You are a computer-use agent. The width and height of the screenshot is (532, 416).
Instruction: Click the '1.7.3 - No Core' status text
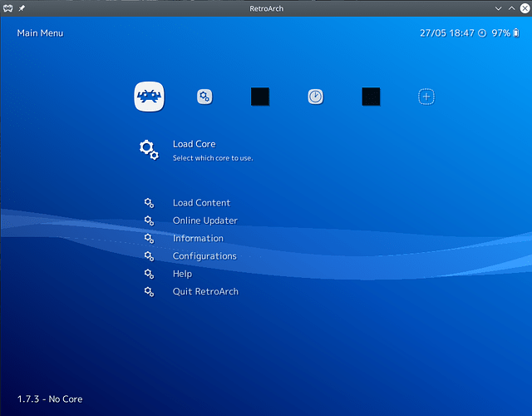point(50,399)
